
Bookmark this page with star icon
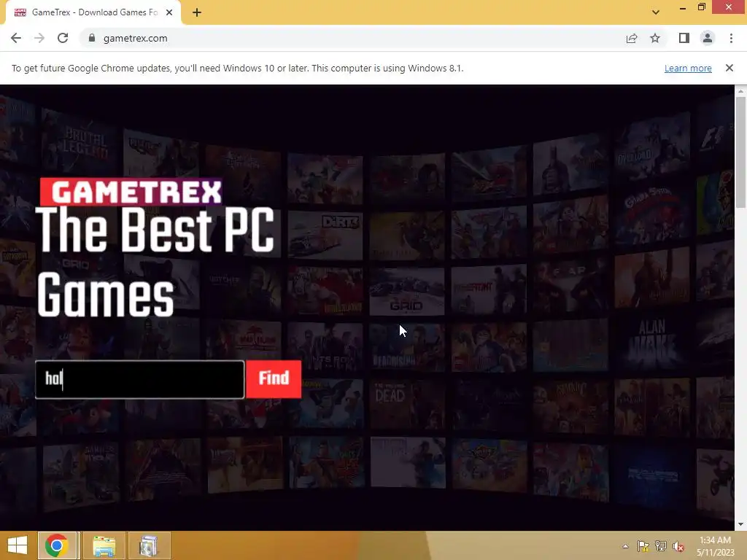coord(655,38)
